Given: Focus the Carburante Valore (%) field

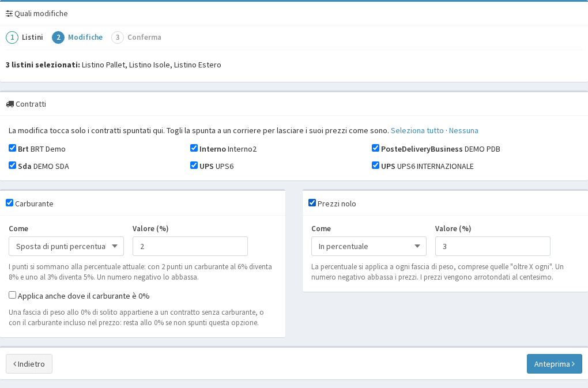Looking at the screenshot, I should 190,246.
